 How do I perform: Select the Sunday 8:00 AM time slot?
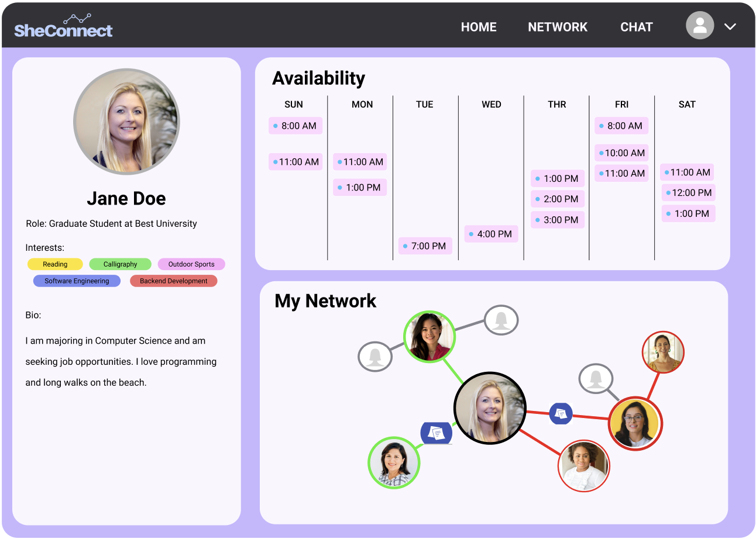click(295, 126)
